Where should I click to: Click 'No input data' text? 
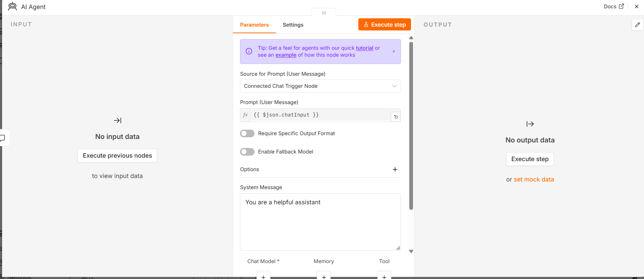click(x=117, y=137)
